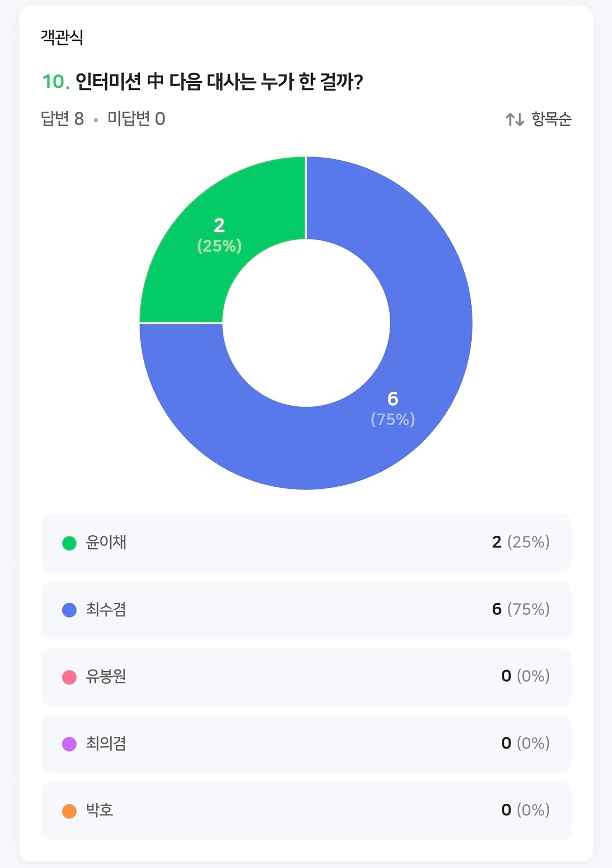The width and height of the screenshot is (612, 868).
Task: Click the 6 (75%) count for 최수겸
Action: pos(521,609)
